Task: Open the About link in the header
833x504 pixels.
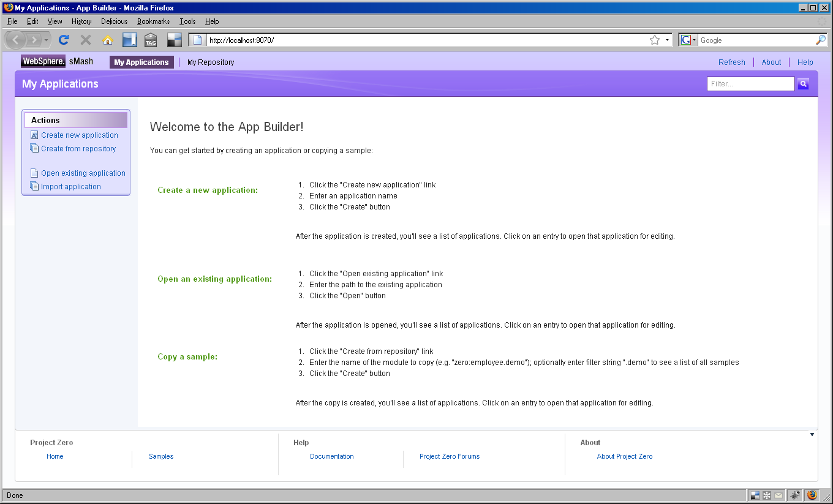Action: (x=772, y=62)
